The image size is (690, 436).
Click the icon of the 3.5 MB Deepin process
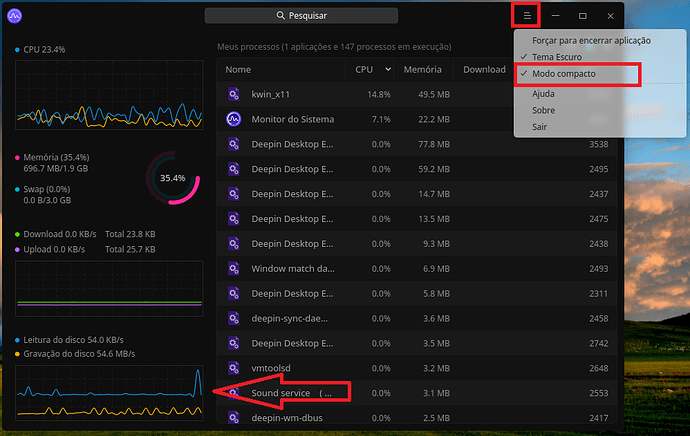pos(233,343)
